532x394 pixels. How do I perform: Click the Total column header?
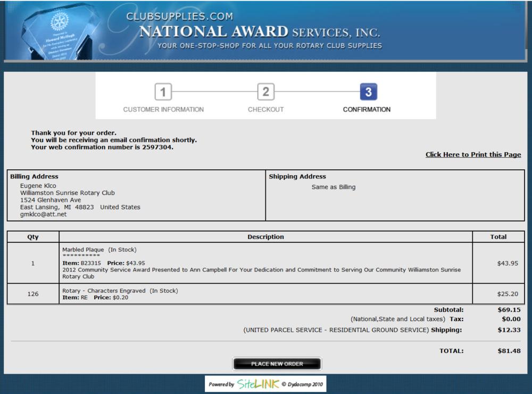(498, 237)
